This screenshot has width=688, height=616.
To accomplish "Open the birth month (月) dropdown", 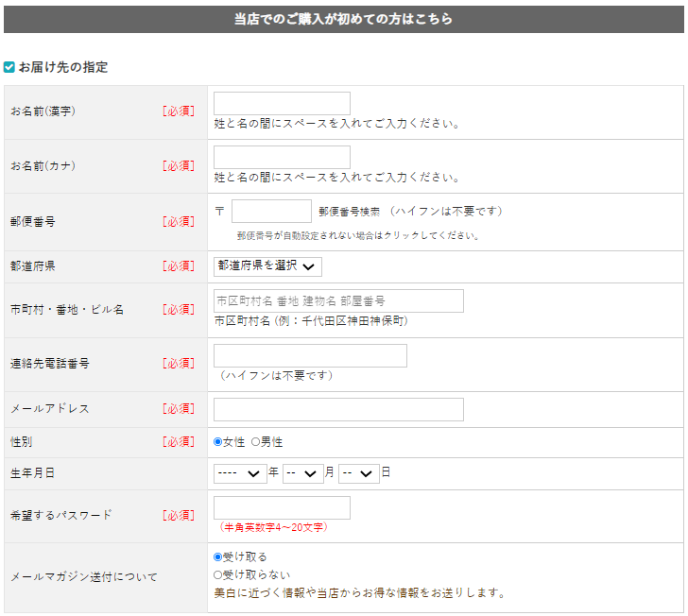I will coord(302,473).
